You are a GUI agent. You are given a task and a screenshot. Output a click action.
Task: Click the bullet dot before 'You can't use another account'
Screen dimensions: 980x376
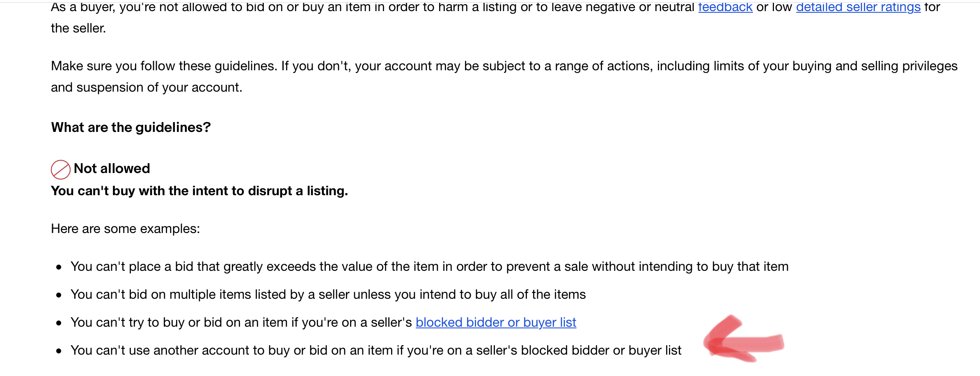coord(59,351)
